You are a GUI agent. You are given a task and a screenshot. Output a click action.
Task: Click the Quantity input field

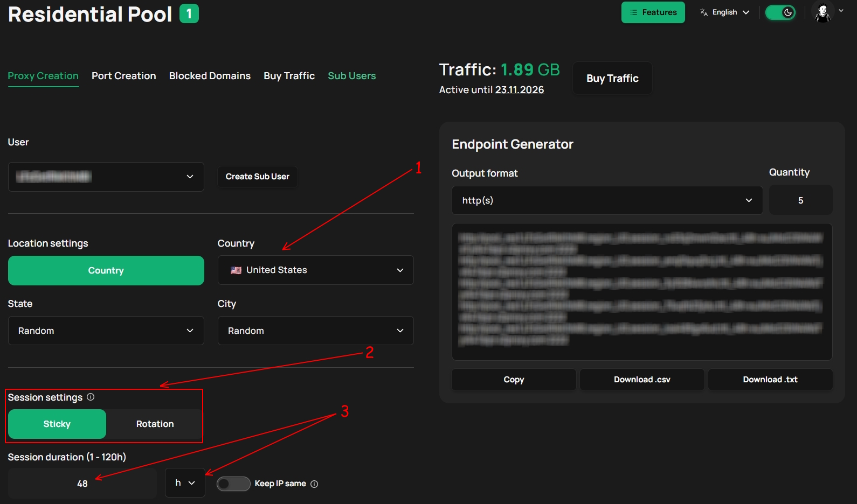(x=801, y=200)
